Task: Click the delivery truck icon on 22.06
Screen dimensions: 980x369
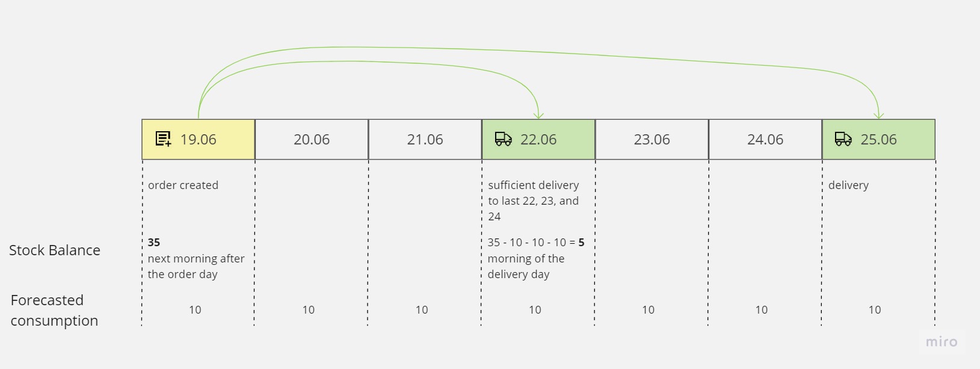Action: tap(503, 139)
